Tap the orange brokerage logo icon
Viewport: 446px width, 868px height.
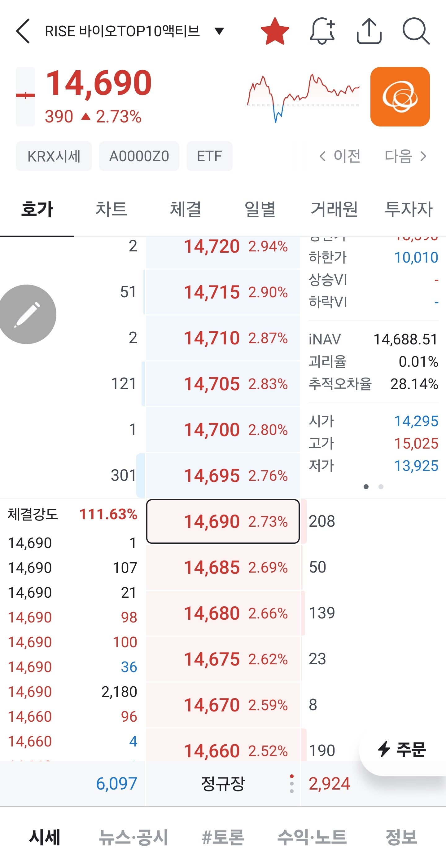tap(400, 97)
